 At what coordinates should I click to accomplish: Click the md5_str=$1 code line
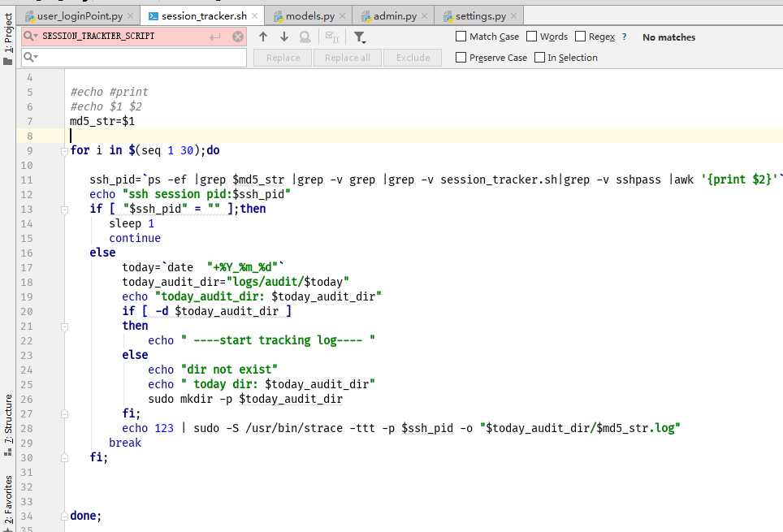102,121
